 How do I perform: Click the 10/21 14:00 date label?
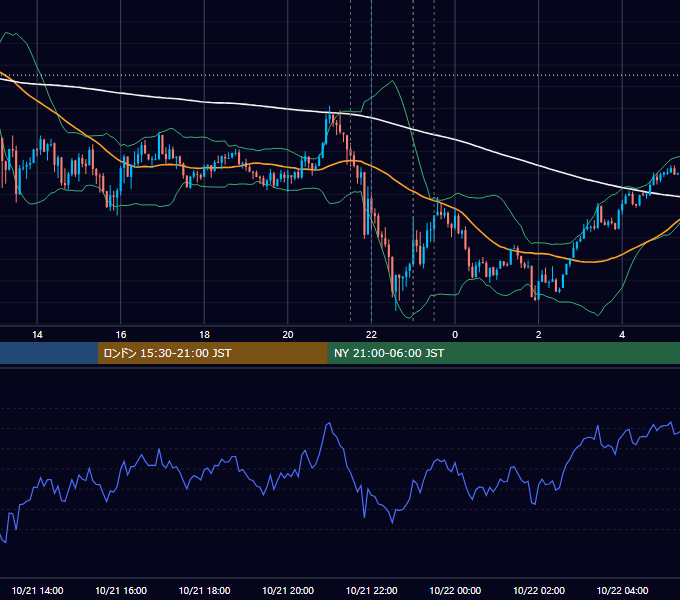(37, 590)
